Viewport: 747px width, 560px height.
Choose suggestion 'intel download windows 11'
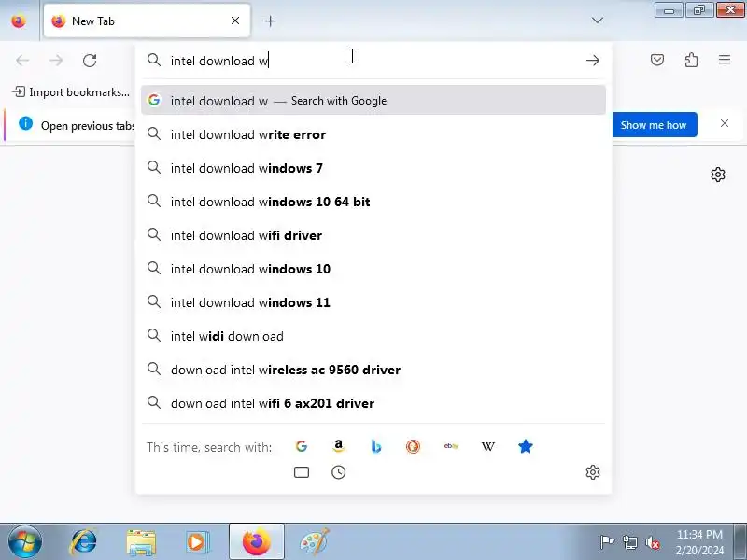point(373,302)
